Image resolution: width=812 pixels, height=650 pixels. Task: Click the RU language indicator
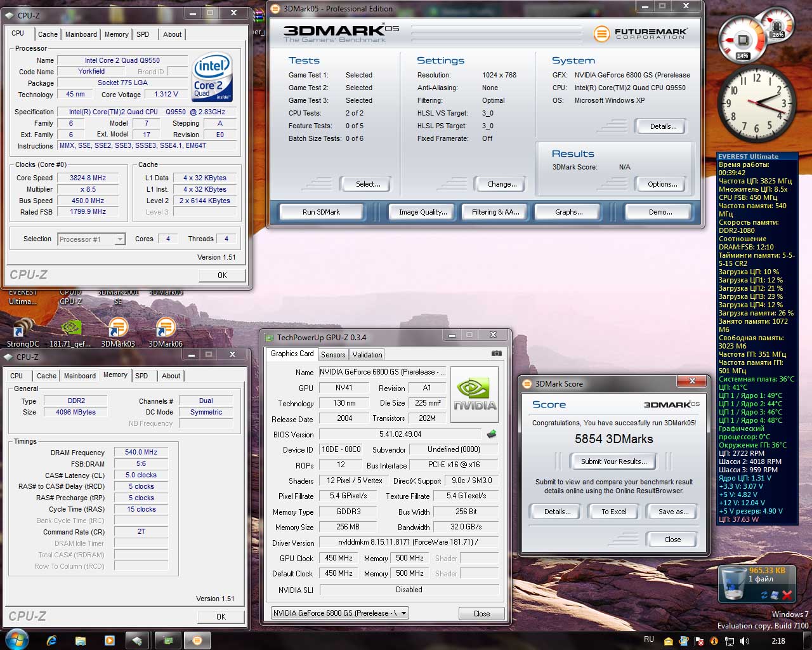(x=648, y=639)
